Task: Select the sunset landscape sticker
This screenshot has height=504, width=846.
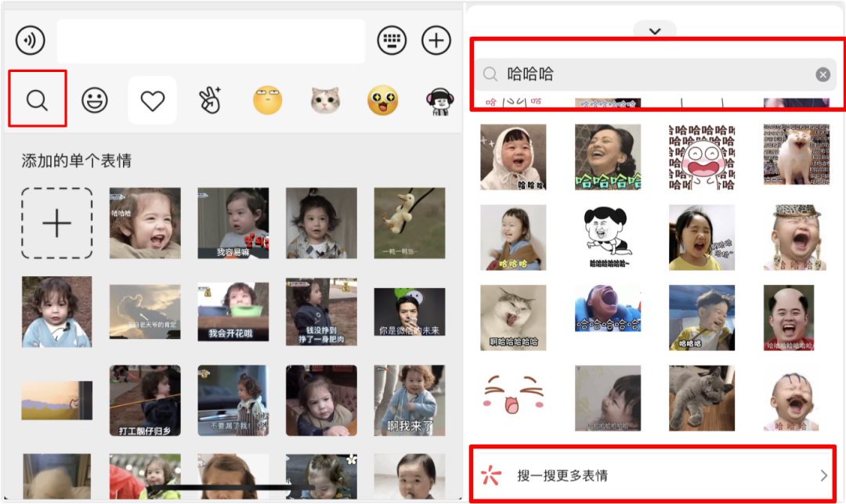Action: 56,401
